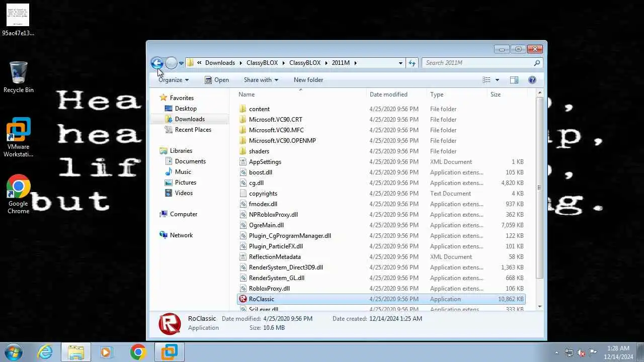Select Libraries in the navigation pane
The height and width of the screenshot is (362, 644).
pos(181,151)
